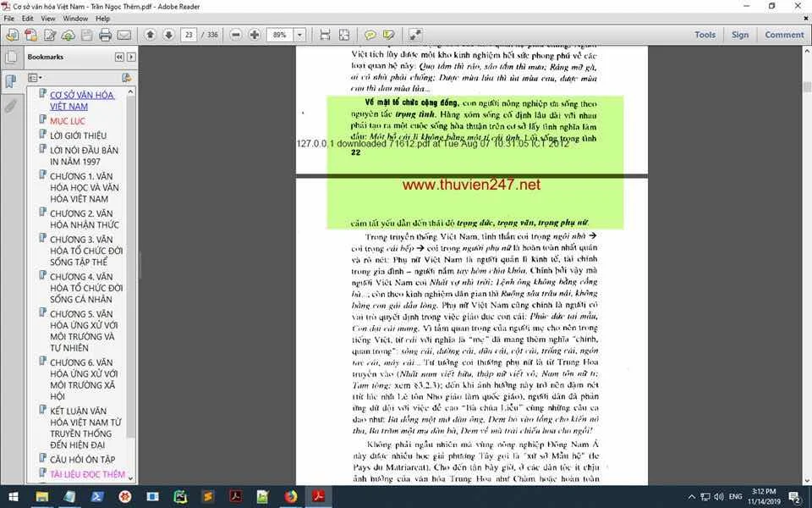This screenshot has height=508, width=812.
Task: Show the Page Thumbnails panel
Action: click(x=11, y=57)
